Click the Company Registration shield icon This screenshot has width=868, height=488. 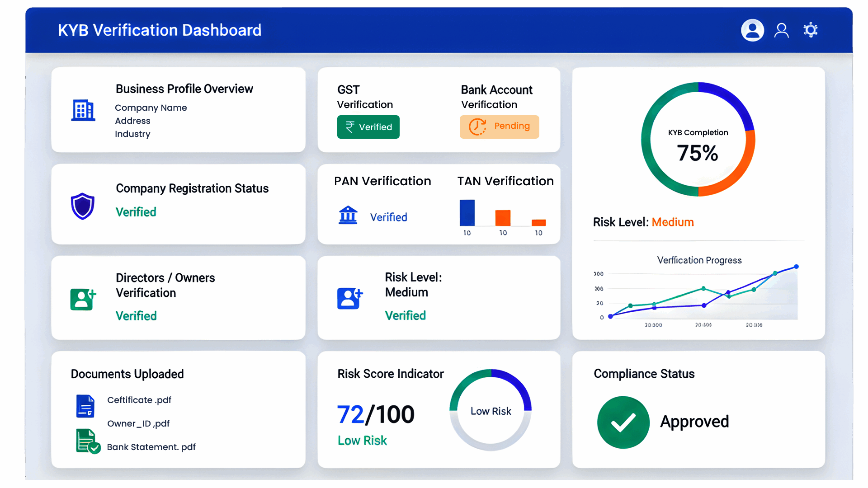pyautogui.click(x=83, y=206)
